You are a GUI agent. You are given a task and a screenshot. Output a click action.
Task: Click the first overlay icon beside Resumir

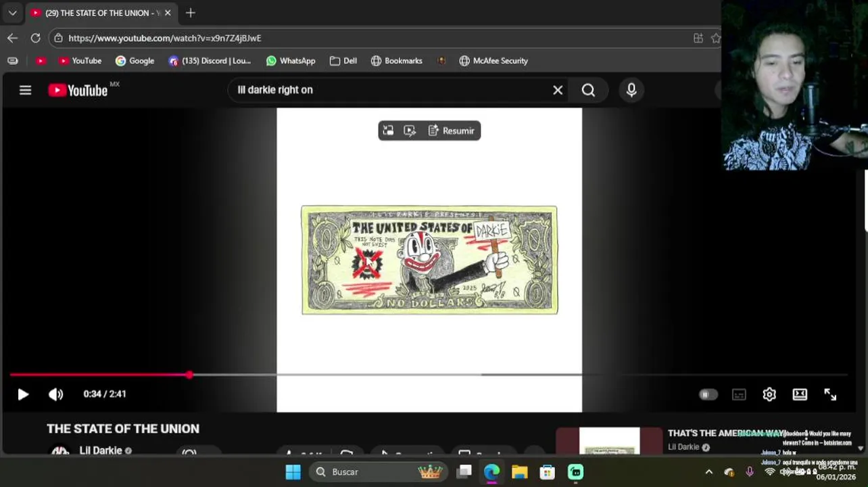(388, 131)
